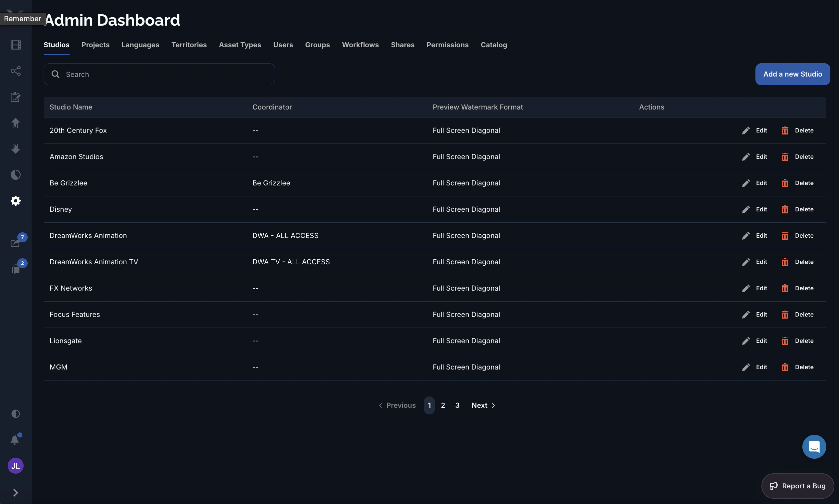
Task: Click the magnifier icon in the search box
Action: click(x=55, y=74)
